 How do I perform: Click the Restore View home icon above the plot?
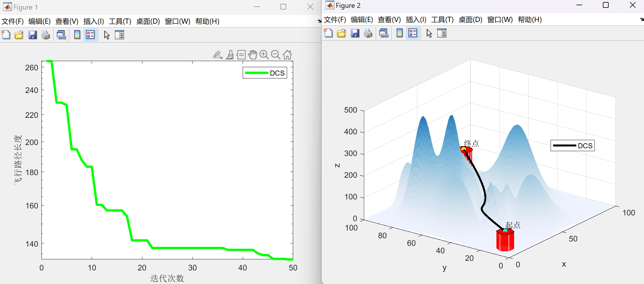287,55
